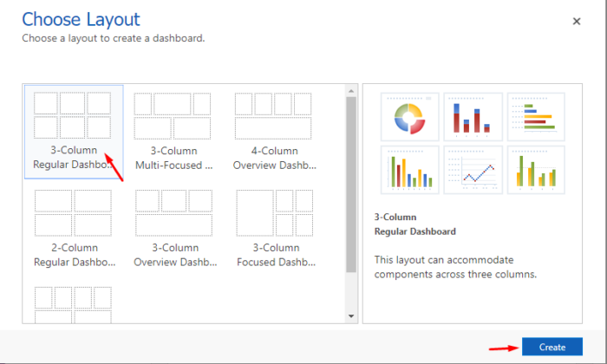Screen dimensions: 607x364
Task: Click the Create button
Action: tap(552, 347)
